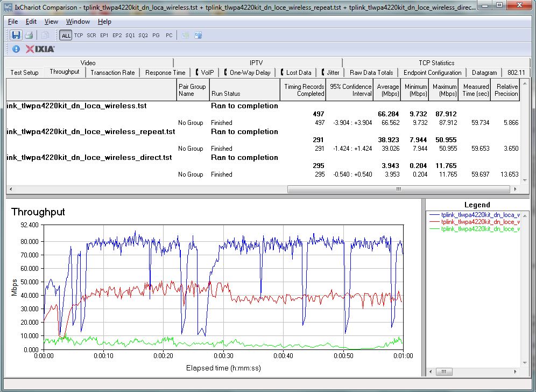
Task: Click the IxChariot title bar icon
Action: coord(8,7)
